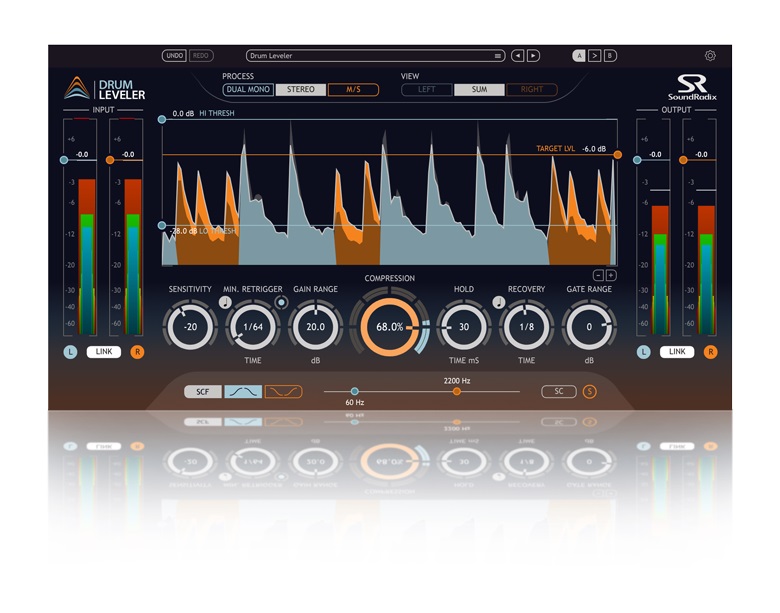This screenshot has height=613, width=780.
Task: Toggle the output R channel button
Action: [x=710, y=352]
